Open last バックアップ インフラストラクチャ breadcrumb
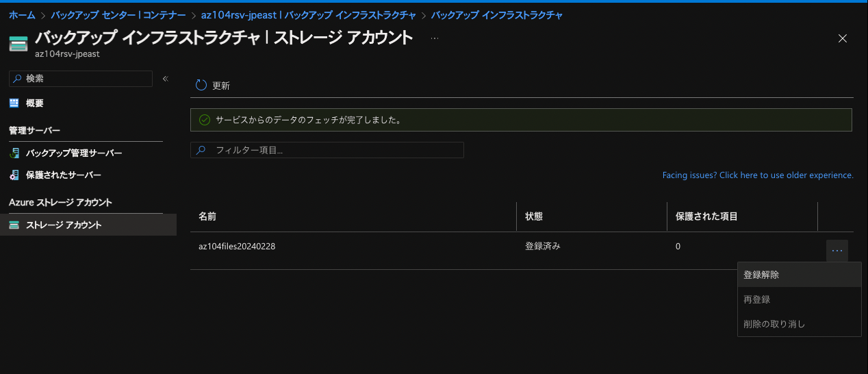 point(497,15)
